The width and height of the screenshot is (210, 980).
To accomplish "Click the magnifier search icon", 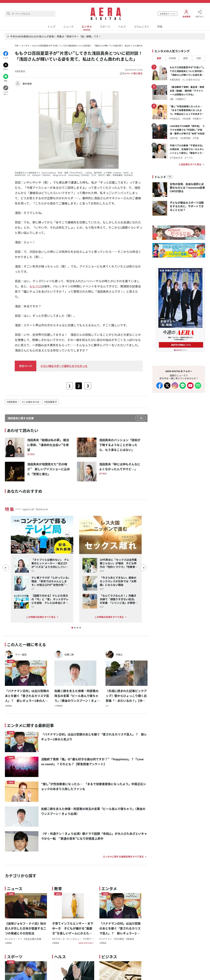I will click(x=8, y=14).
